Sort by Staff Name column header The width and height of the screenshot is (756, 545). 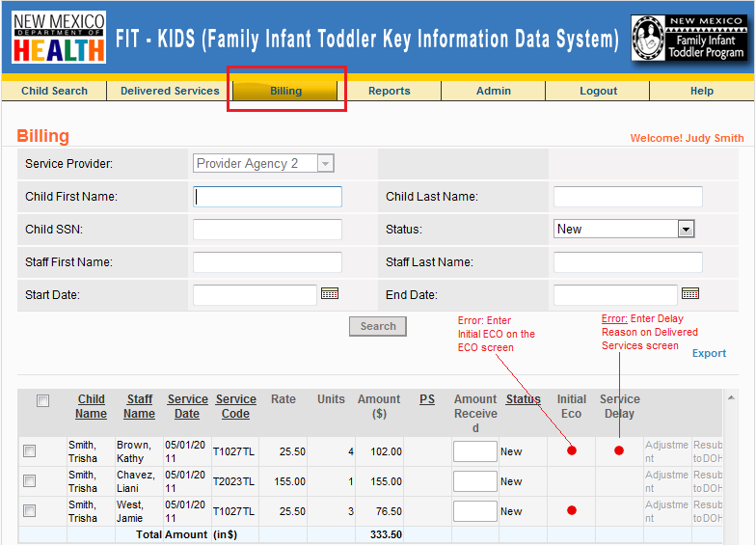pyautogui.click(x=139, y=406)
